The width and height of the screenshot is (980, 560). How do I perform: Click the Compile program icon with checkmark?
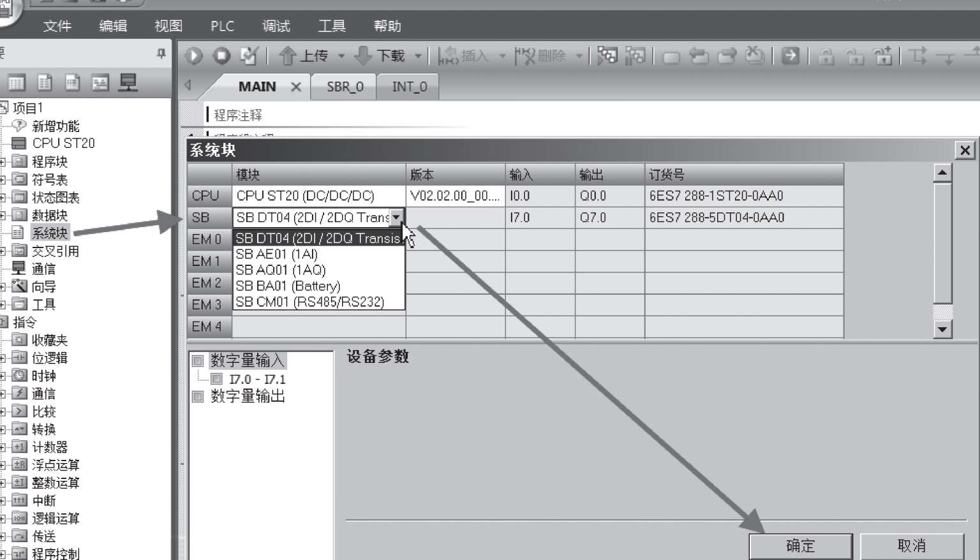(x=248, y=56)
